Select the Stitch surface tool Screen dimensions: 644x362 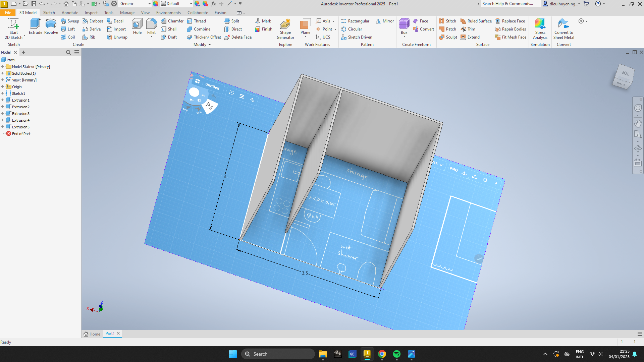click(447, 21)
